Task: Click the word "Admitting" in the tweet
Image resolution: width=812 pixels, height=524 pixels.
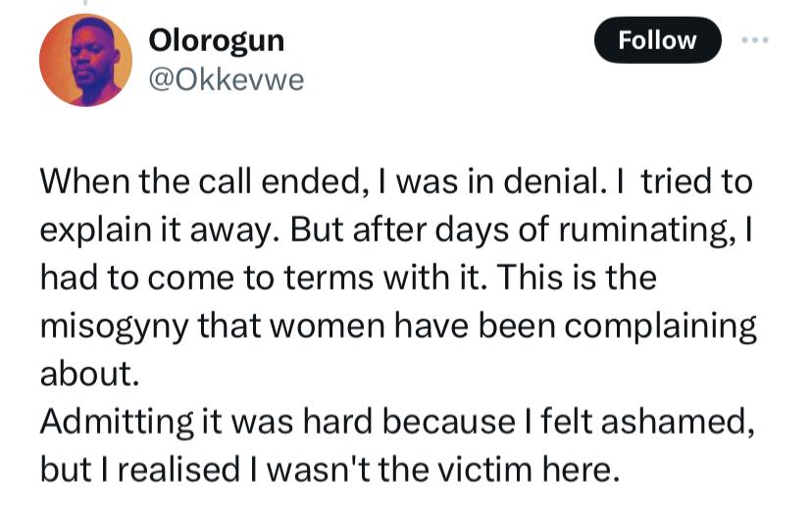Action: 116,421
